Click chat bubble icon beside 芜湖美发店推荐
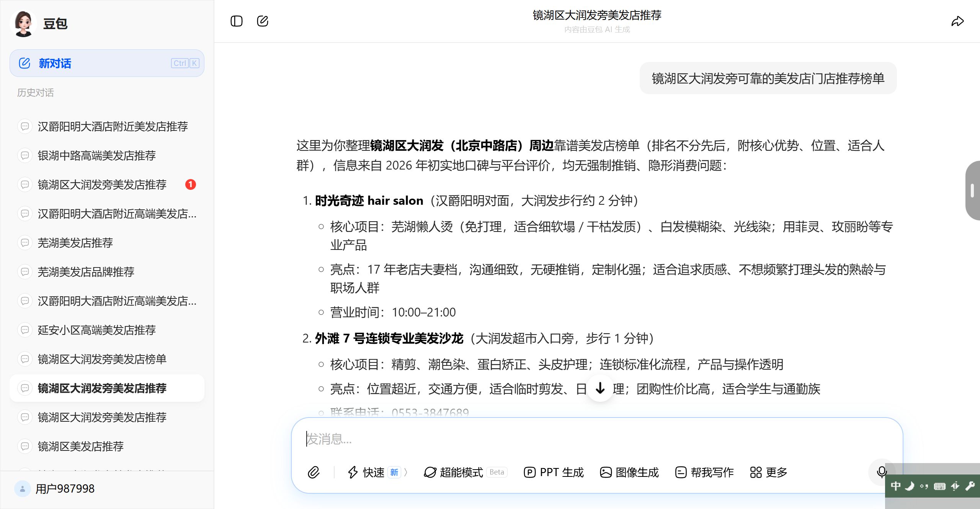 (x=25, y=243)
